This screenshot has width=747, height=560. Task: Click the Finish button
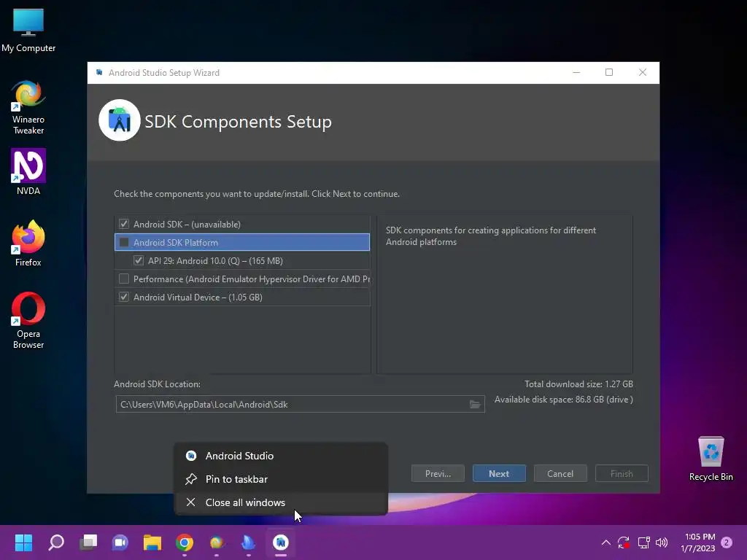[x=622, y=473]
